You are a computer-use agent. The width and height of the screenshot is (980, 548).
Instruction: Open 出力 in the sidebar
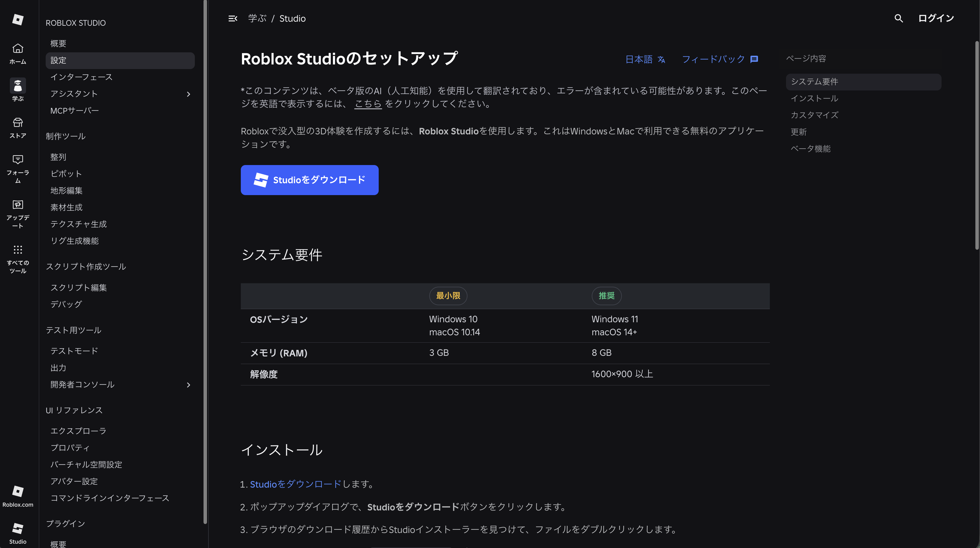tap(58, 368)
